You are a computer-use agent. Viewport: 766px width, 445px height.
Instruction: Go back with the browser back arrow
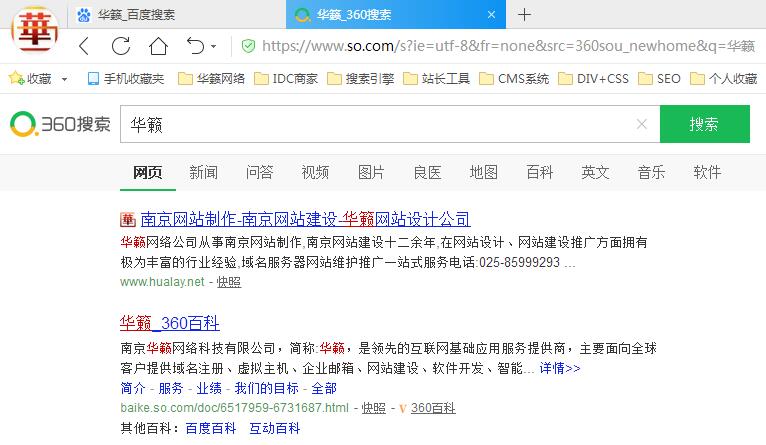pyautogui.click(x=84, y=46)
